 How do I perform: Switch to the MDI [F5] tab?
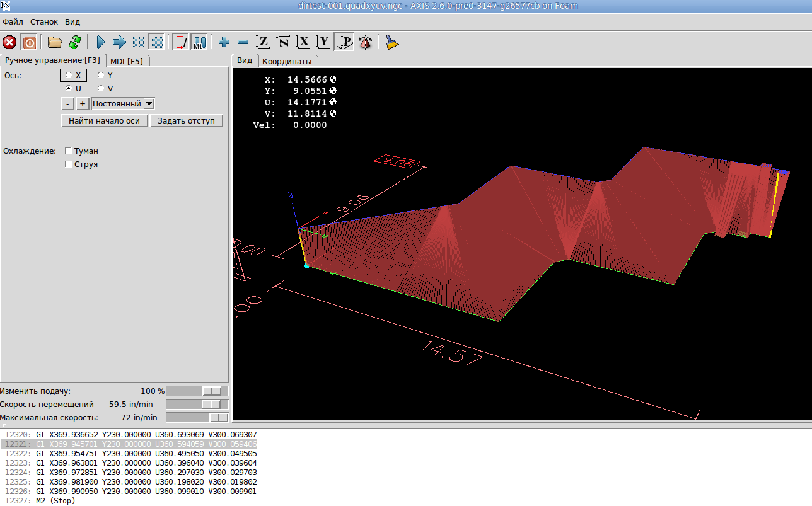[127, 61]
